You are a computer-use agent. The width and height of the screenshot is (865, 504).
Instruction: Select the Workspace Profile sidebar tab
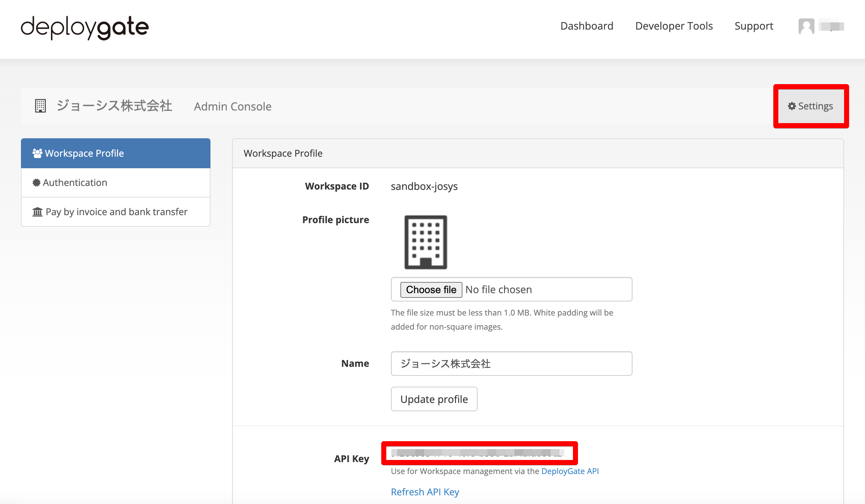pos(116,153)
